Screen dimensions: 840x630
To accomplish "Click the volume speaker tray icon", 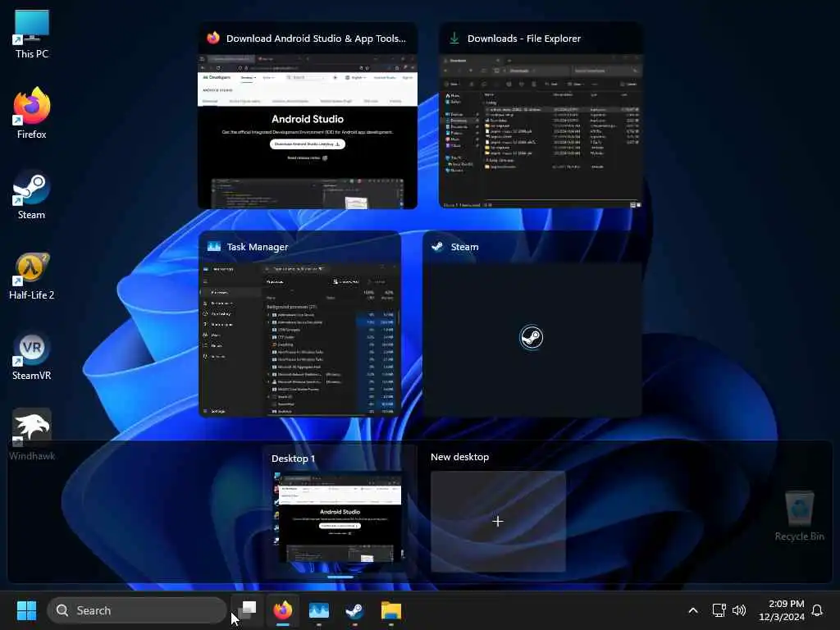I will click(739, 610).
